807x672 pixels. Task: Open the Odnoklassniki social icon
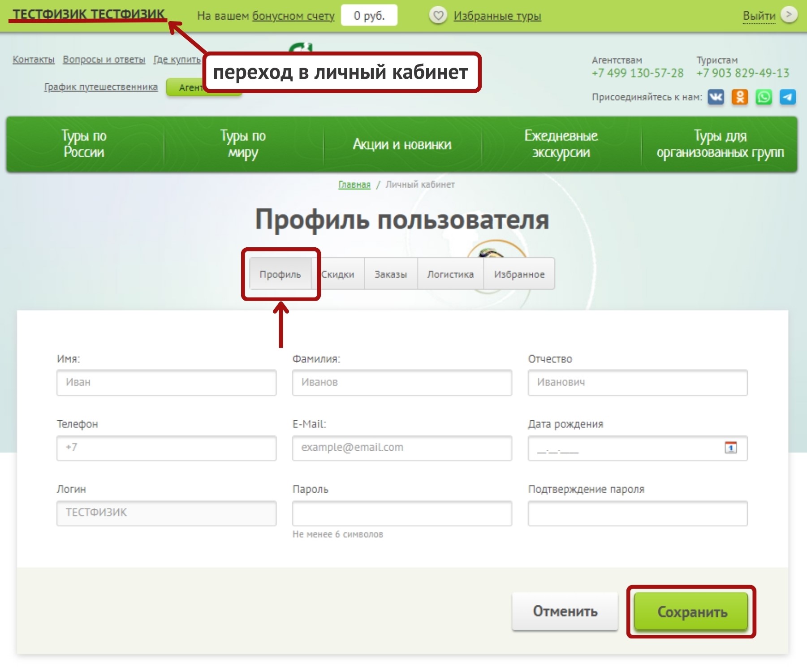(740, 97)
